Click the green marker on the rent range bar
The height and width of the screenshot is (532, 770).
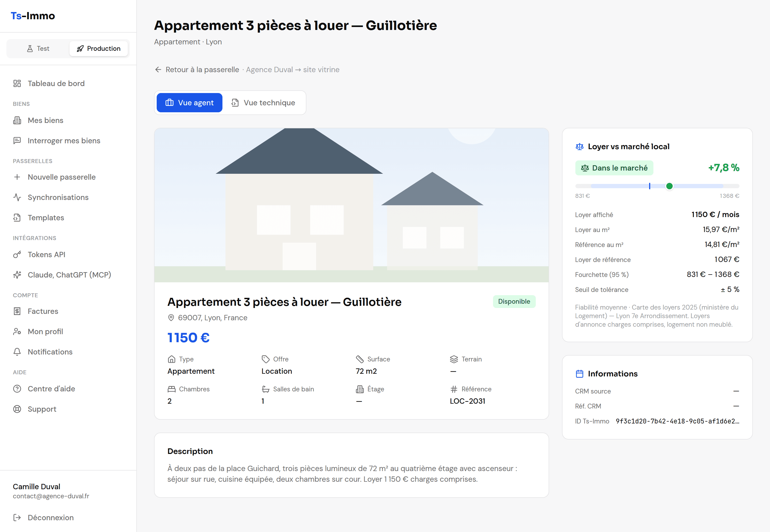[669, 186]
